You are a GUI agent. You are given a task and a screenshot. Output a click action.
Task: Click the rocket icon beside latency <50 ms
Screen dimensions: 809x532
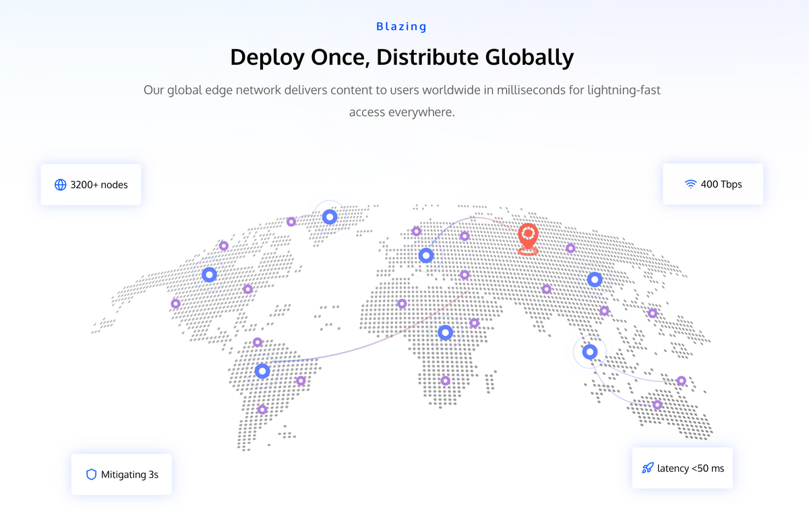(648, 468)
